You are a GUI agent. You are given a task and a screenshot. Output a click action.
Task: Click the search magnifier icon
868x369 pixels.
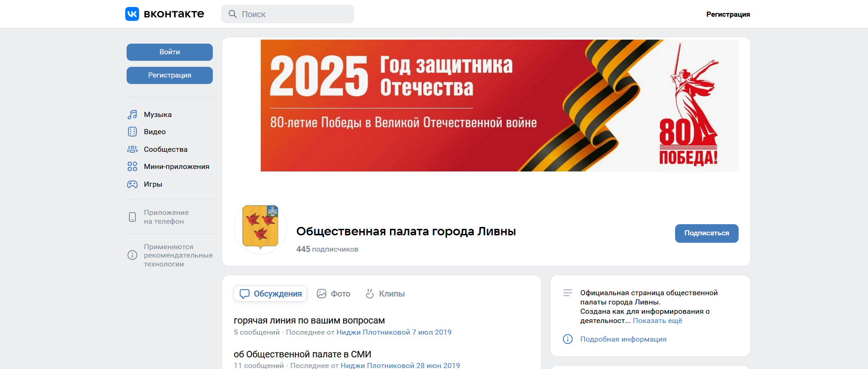pyautogui.click(x=233, y=14)
